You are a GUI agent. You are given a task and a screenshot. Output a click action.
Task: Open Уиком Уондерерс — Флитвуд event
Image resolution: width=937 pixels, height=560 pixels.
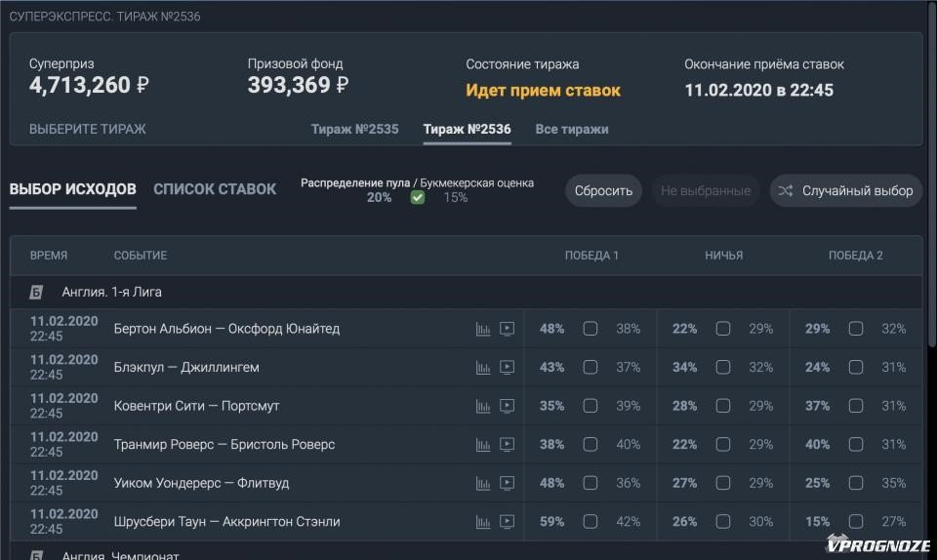[201, 483]
